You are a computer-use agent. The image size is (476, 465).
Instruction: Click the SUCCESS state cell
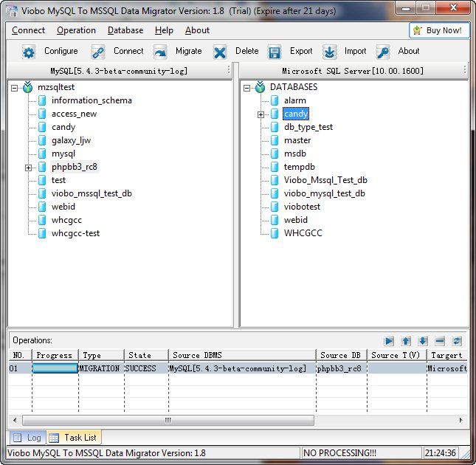tap(146, 368)
